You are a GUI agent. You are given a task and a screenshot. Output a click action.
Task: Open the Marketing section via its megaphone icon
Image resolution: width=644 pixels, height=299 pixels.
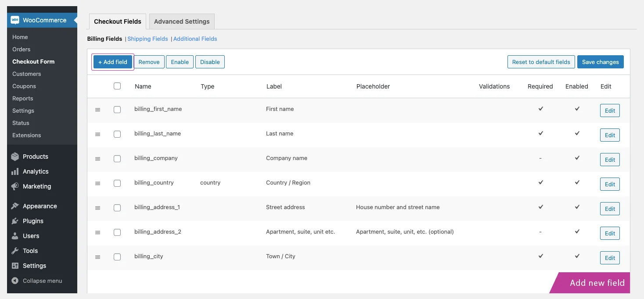(14, 186)
